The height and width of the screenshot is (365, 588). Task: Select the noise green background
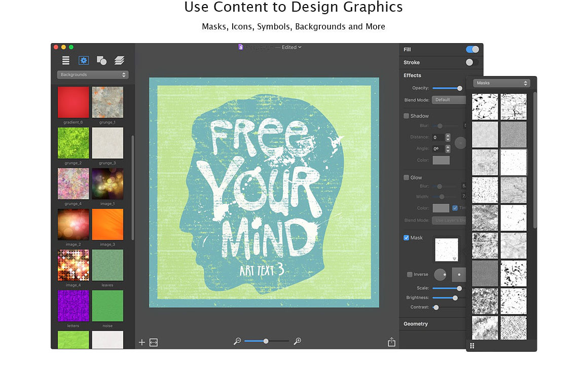[107, 306]
